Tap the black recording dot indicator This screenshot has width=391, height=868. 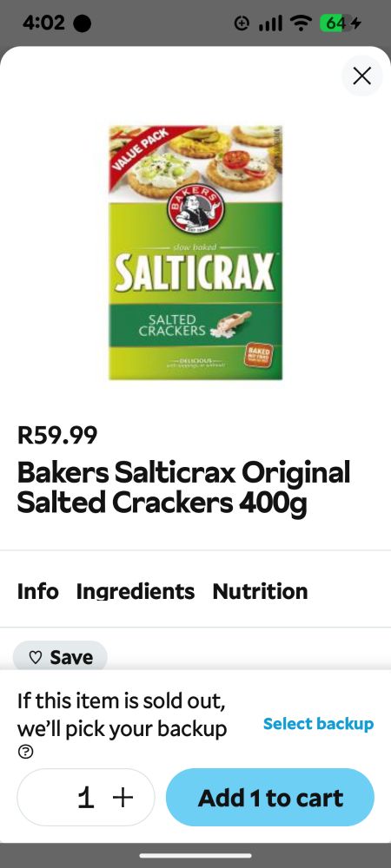[x=82, y=23]
